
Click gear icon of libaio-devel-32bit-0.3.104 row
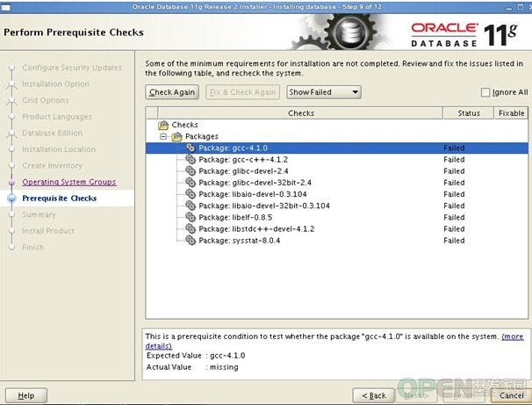click(x=191, y=206)
